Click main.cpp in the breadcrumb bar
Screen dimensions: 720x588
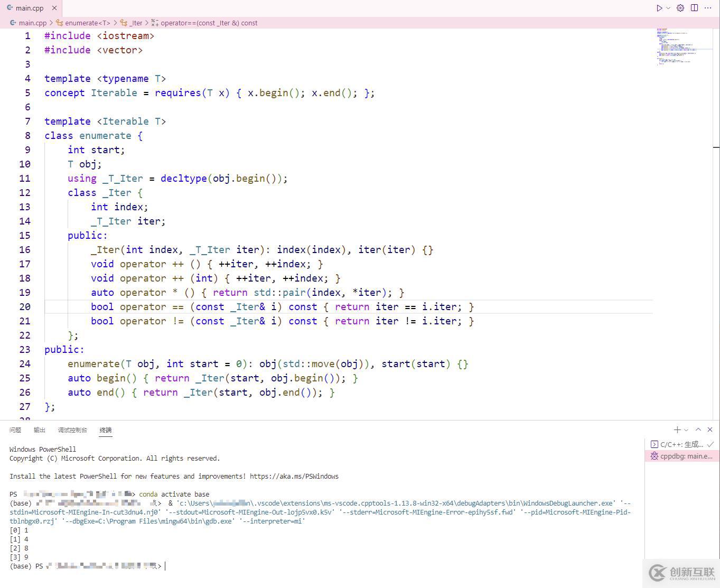[33, 23]
